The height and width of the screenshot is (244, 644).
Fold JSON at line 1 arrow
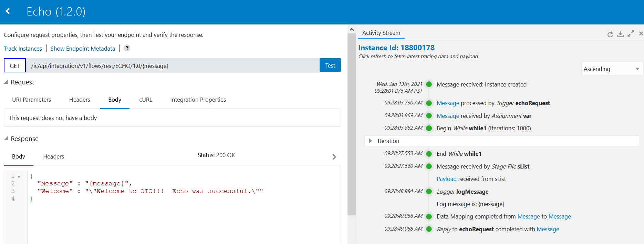coord(19,177)
